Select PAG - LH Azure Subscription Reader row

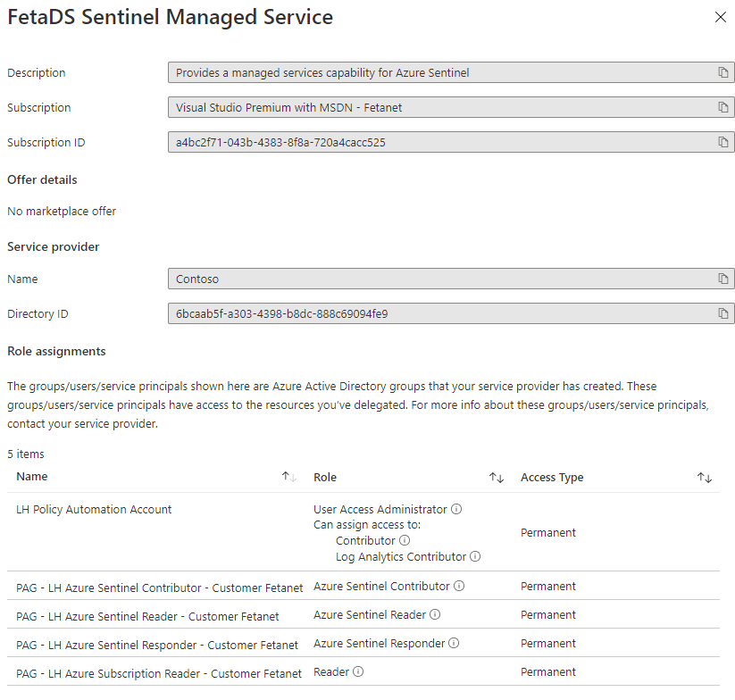point(159,673)
